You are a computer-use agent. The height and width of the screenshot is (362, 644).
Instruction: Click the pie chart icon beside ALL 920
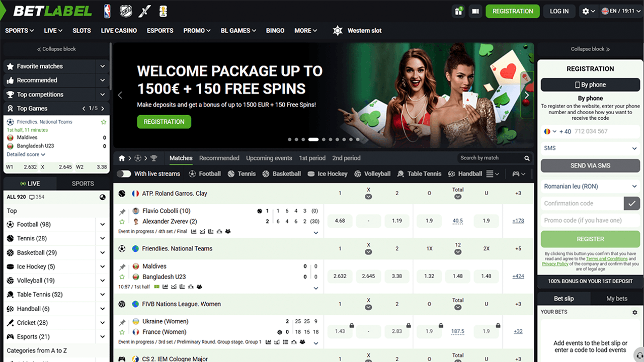point(103,197)
